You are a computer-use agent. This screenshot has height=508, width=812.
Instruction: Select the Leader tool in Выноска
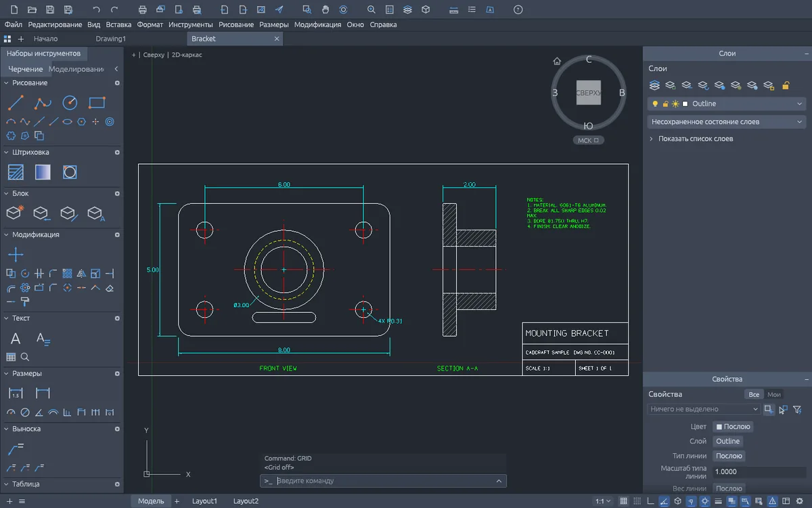point(16,448)
